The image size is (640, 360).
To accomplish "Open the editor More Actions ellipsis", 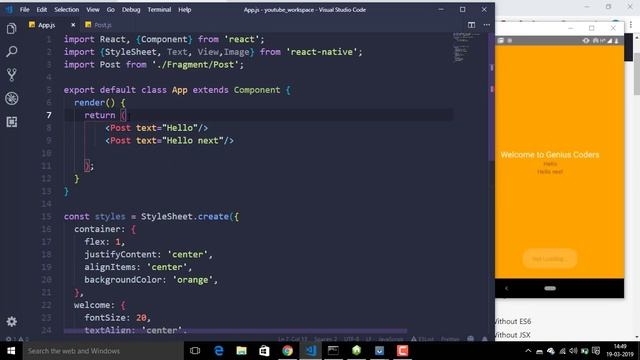I will pyautogui.click(x=487, y=25).
